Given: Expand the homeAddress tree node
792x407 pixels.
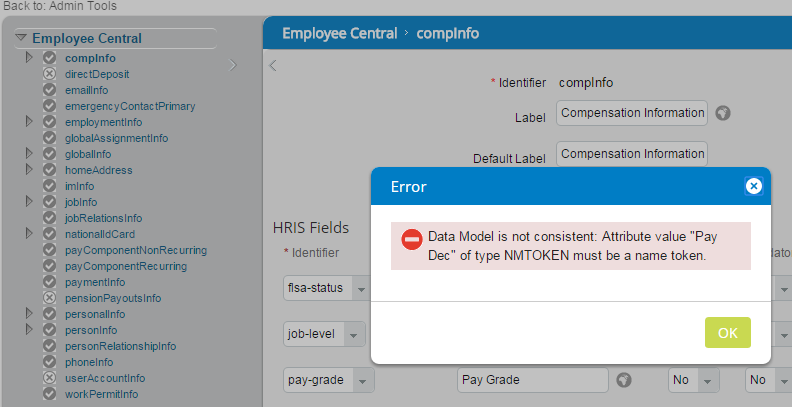Looking at the screenshot, I should pos(29,170).
